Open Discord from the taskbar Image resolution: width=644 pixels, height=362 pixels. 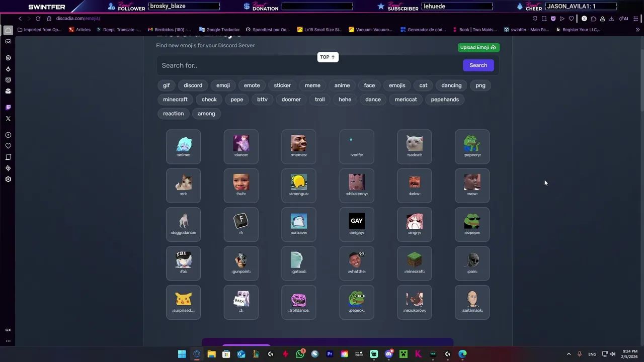pos(388,354)
